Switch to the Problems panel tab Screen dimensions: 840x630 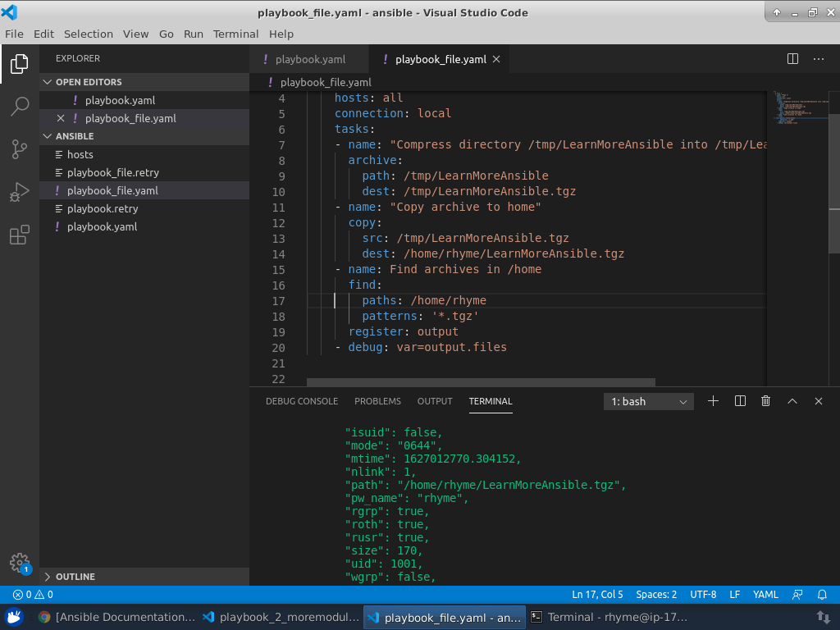(377, 401)
